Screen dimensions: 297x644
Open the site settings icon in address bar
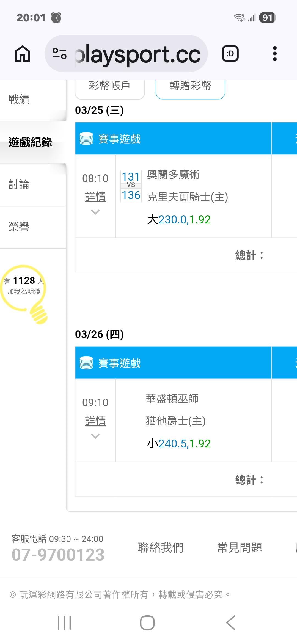point(59,54)
